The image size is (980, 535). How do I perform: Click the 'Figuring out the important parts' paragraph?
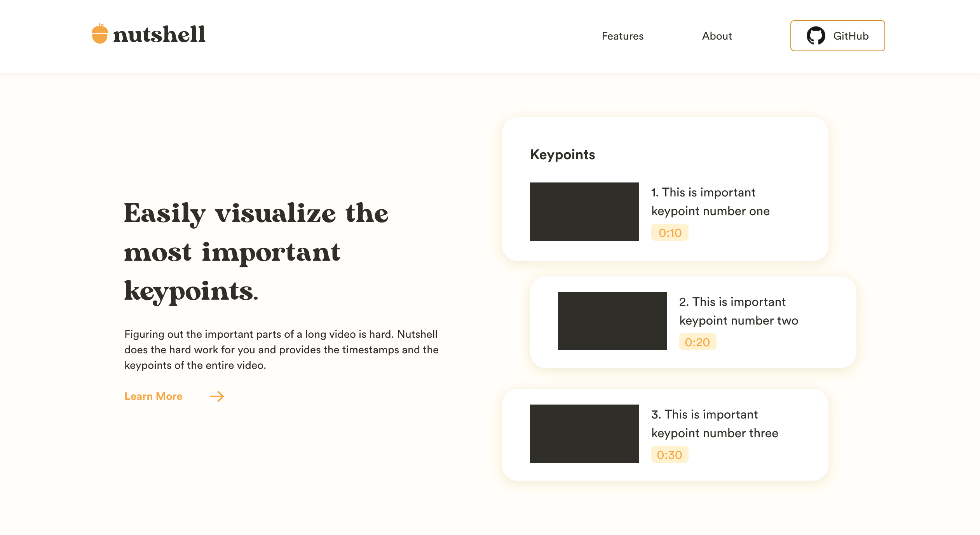click(x=281, y=349)
